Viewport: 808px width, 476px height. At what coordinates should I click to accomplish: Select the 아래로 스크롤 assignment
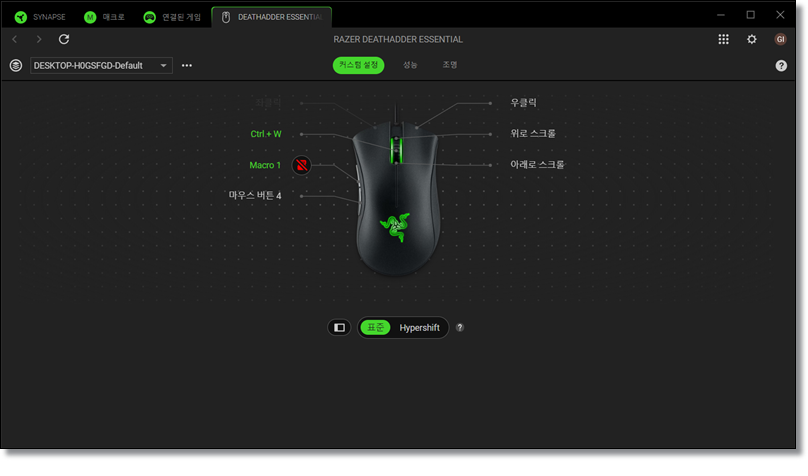pos(537,164)
